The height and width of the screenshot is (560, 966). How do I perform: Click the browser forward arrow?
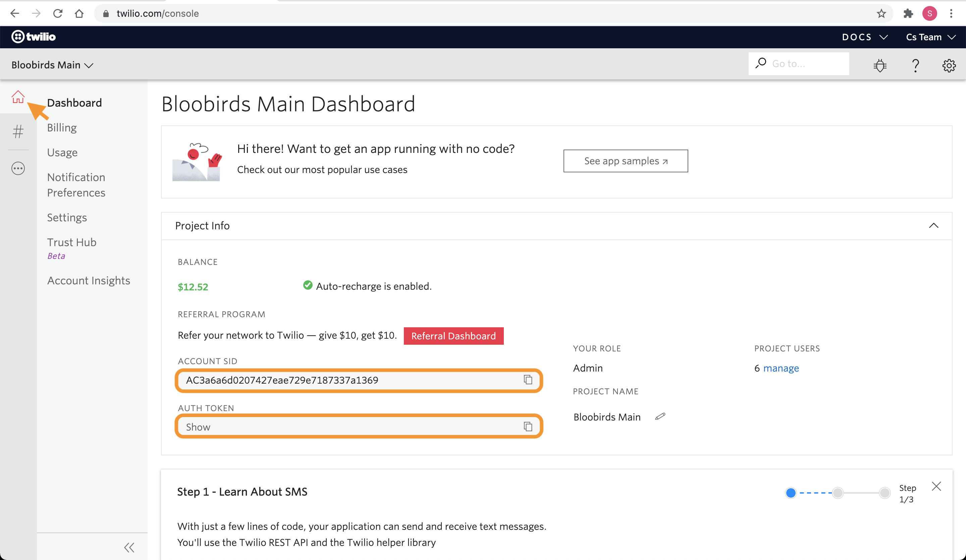(36, 14)
